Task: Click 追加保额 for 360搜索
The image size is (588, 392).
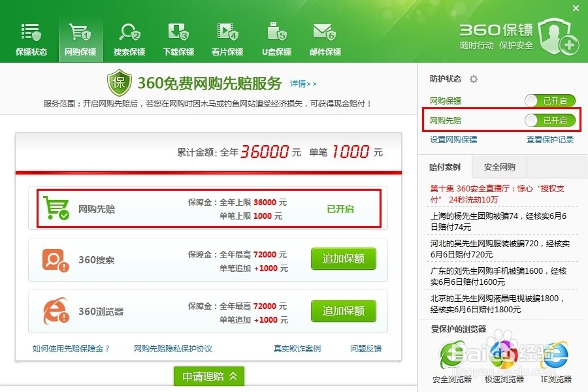Action: click(344, 259)
